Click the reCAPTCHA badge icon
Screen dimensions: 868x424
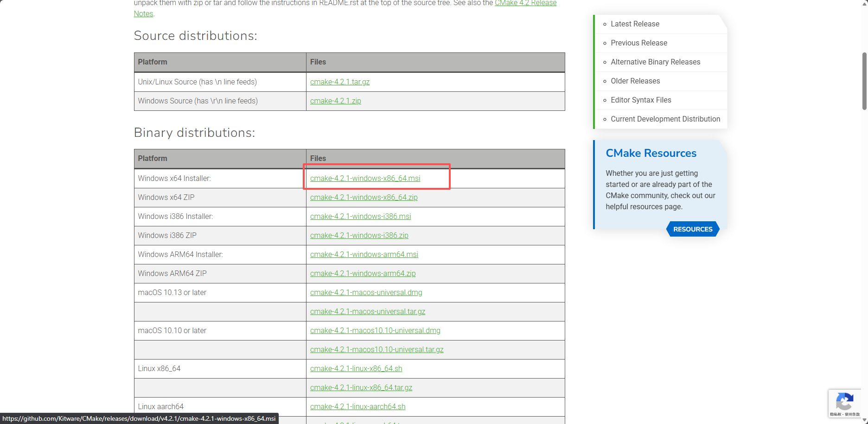click(x=844, y=402)
